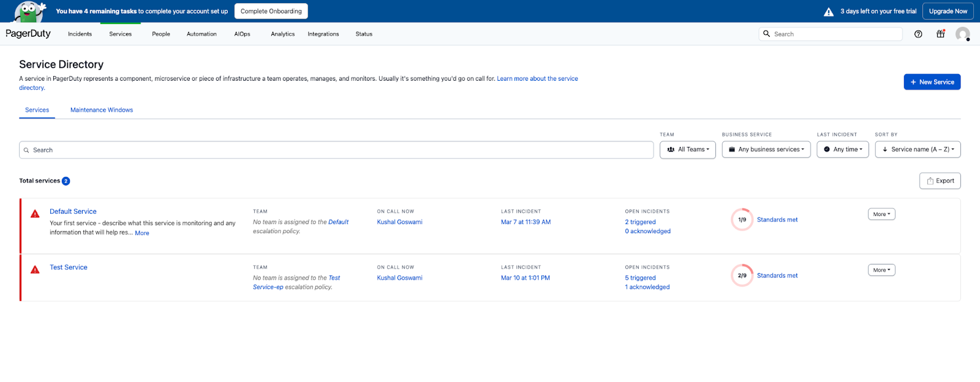The image size is (980, 382).
Task: Open last incident Mar 7 at 11:39 AM
Action: pos(526,222)
